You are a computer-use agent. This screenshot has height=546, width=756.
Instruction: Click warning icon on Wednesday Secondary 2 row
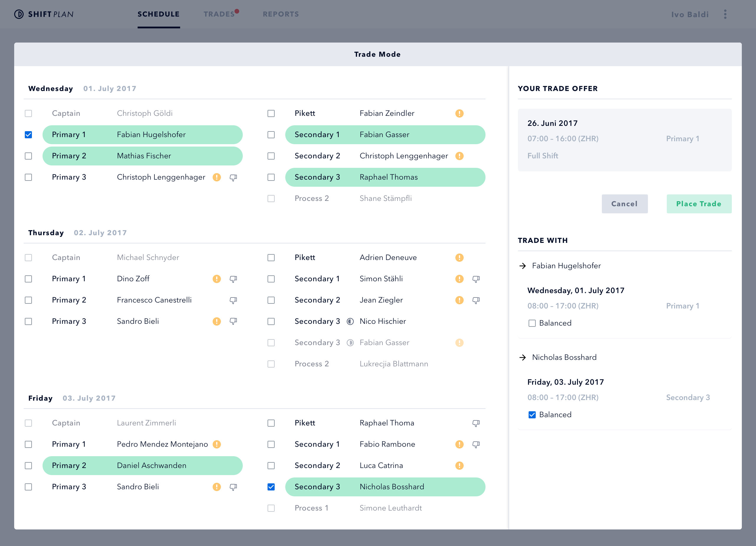459,156
